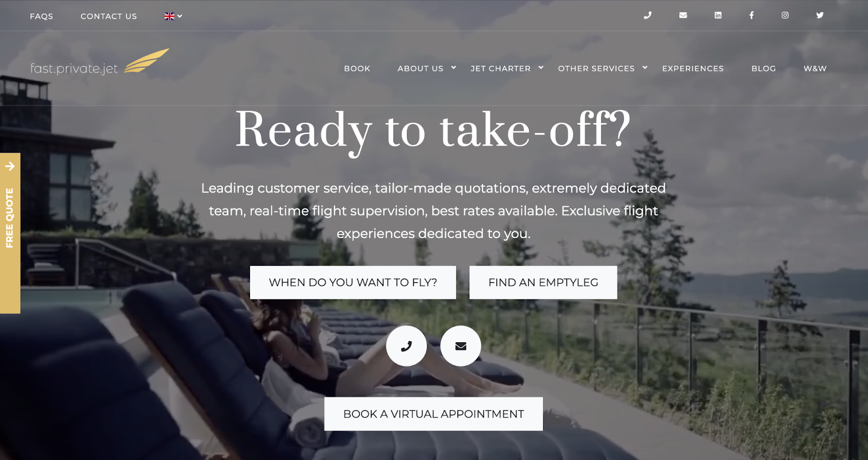Click the phone icon in top bar
Image resolution: width=868 pixels, height=460 pixels.
[x=647, y=15]
